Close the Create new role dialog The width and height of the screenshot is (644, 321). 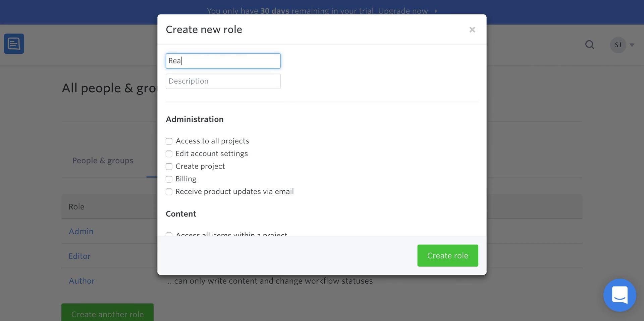click(472, 30)
